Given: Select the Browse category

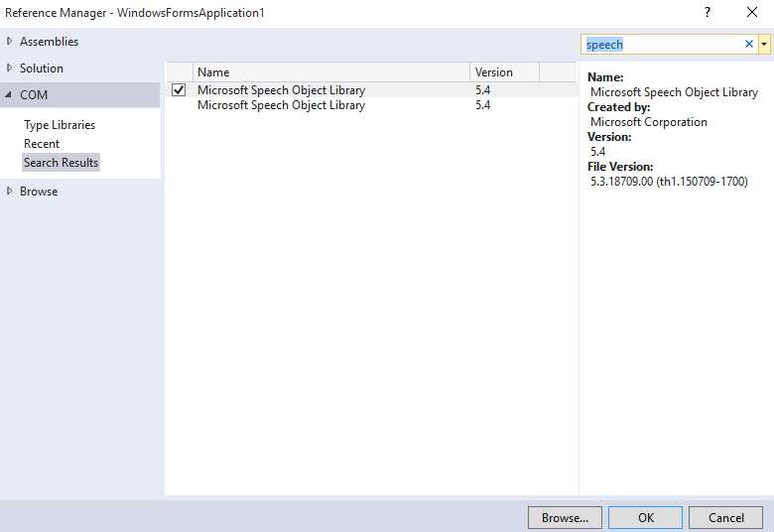Looking at the screenshot, I should [39, 192].
